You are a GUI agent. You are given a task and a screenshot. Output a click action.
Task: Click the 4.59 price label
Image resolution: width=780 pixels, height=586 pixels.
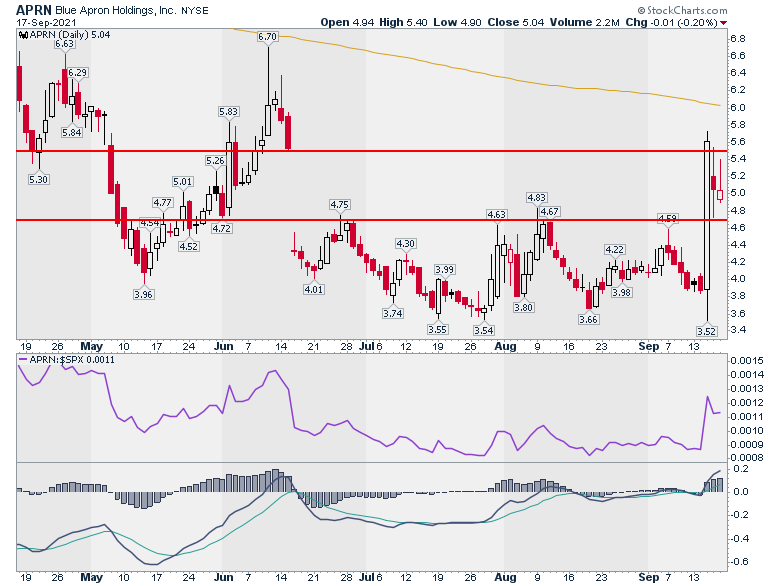[668, 218]
